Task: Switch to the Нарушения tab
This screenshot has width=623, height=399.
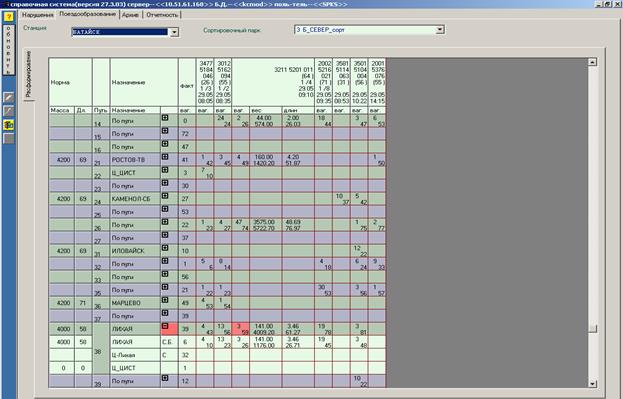Action: pos(37,15)
